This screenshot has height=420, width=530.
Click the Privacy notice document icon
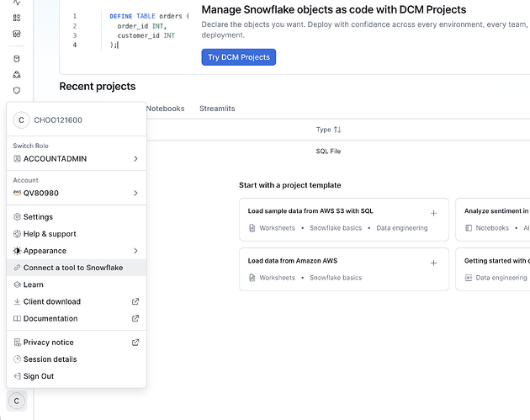[17, 343]
